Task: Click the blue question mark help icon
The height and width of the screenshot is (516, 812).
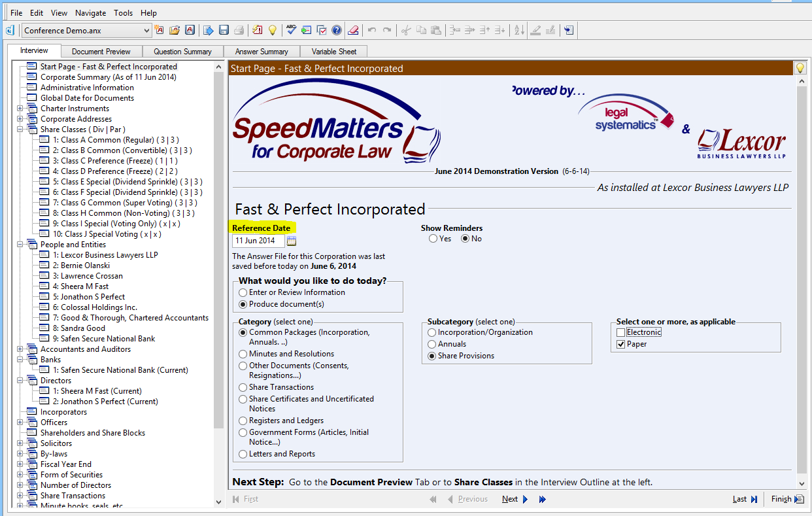Action: (x=337, y=30)
